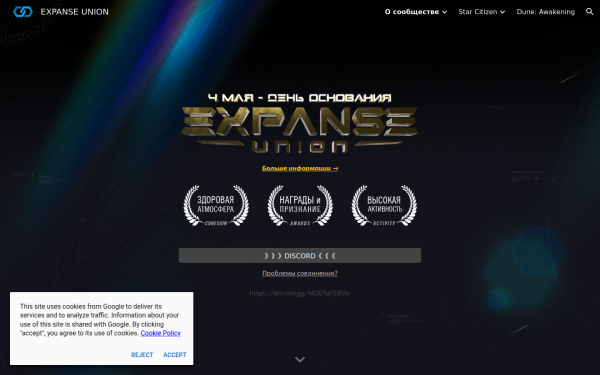The width and height of the screenshot is (600, 375).
Task: Open the Проблемы соединения? link
Action: click(x=300, y=273)
